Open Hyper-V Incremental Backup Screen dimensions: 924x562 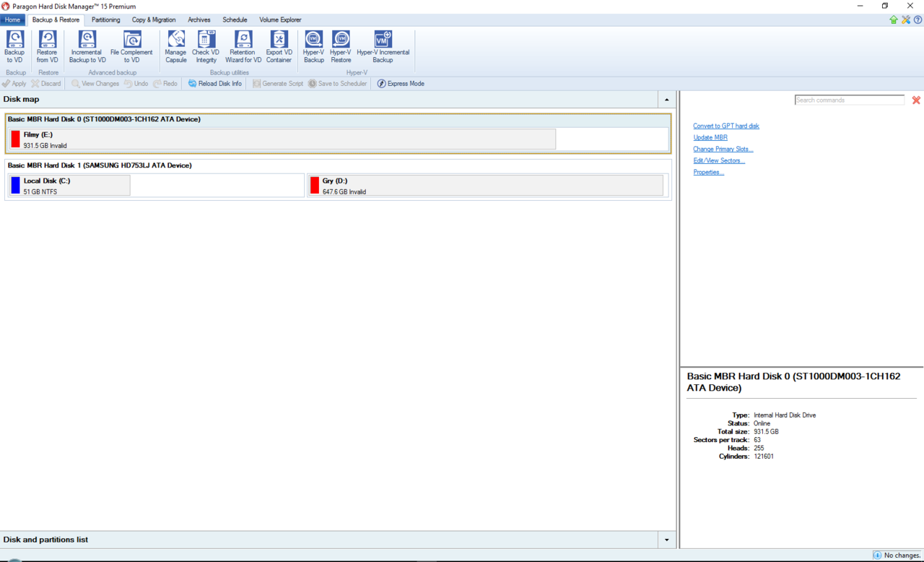383,47
